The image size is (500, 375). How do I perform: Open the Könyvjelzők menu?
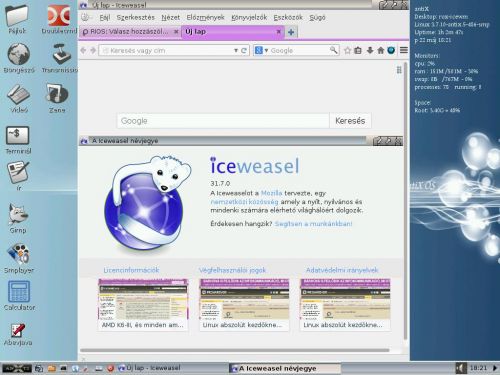click(249, 17)
